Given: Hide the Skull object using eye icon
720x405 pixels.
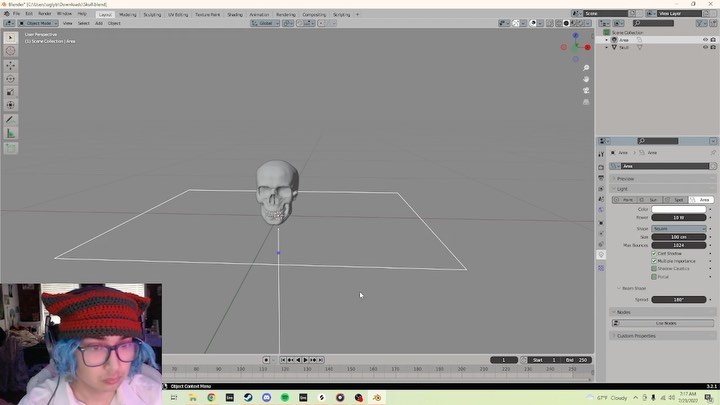Looking at the screenshot, I should pyautogui.click(x=704, y=47).
